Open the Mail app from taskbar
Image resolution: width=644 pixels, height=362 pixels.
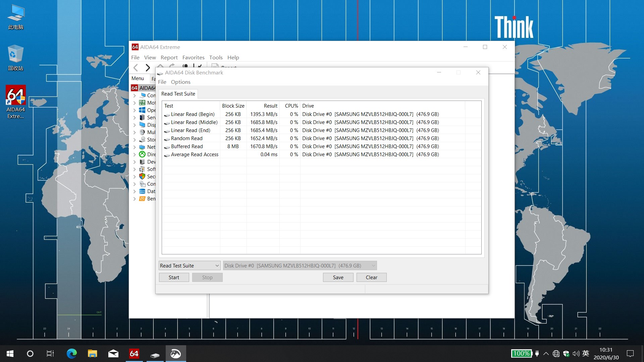click(x=113, y=354)
